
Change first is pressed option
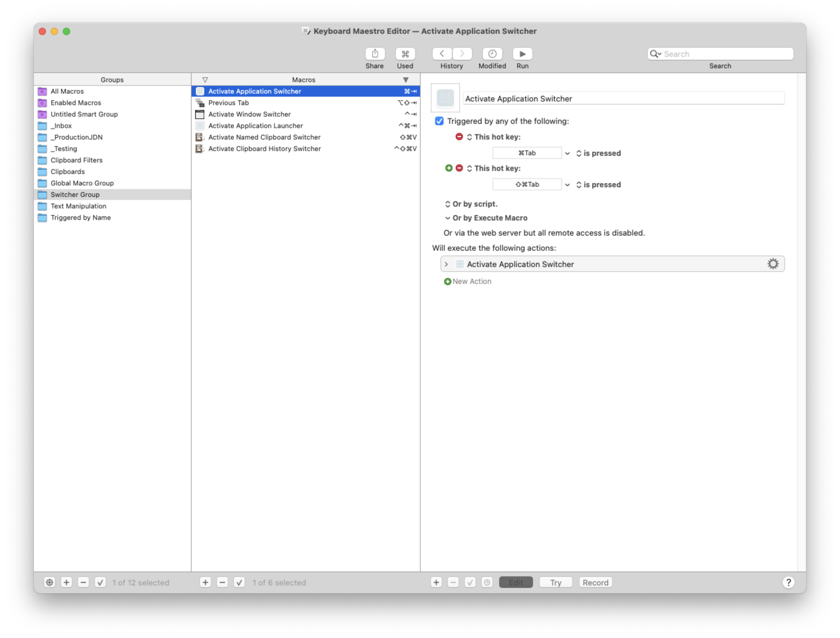pyautogui.click(x=598, y=153)
